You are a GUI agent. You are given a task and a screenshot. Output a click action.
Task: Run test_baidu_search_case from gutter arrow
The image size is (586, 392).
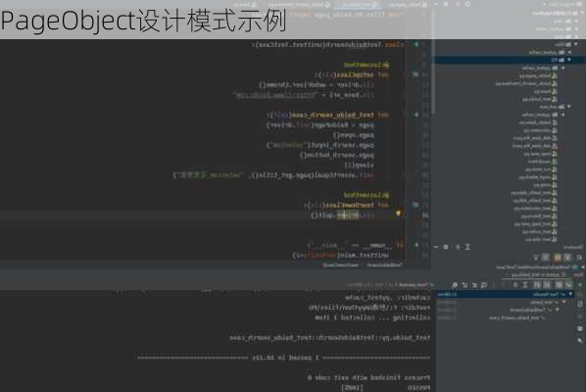click(x=416, y=115)
